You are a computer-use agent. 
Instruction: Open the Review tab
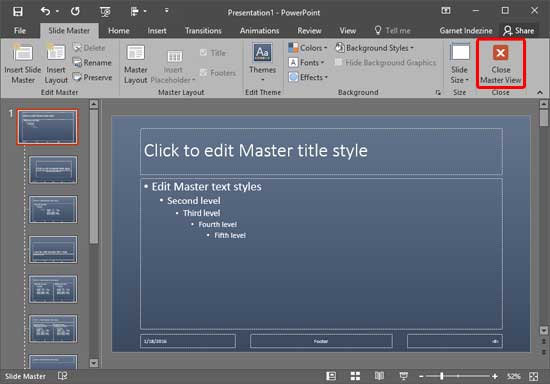click(x=309, y=31)
